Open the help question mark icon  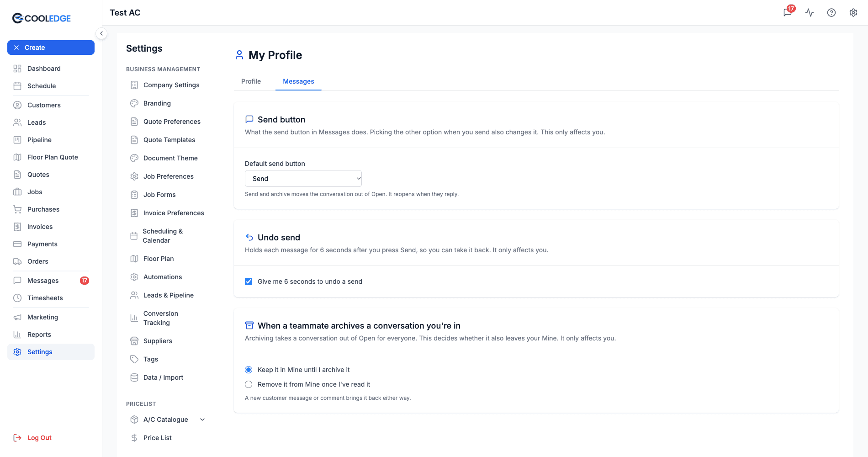pos(831,12)
